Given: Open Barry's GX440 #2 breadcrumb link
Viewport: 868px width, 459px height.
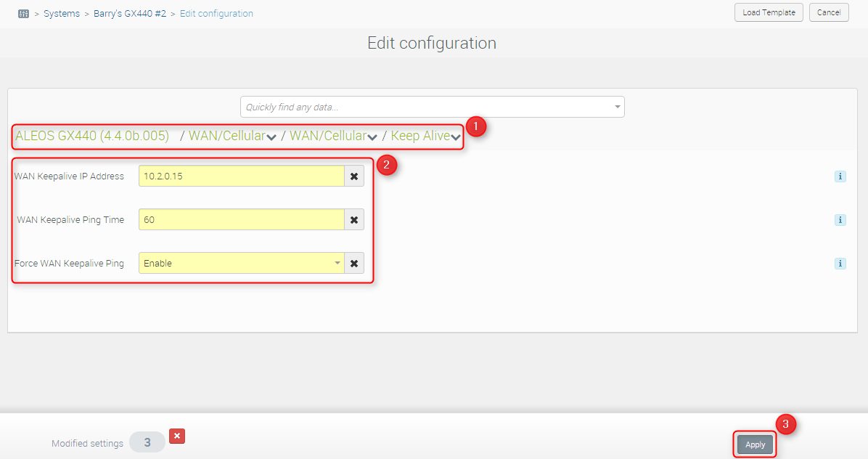Looking at the screenshot, I should point(129,14).
